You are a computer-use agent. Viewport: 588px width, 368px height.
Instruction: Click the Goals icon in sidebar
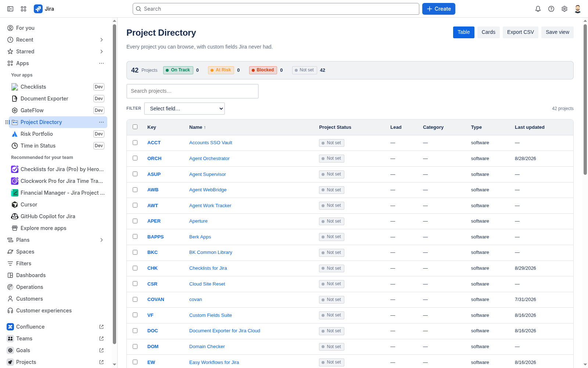click(10, 350)
